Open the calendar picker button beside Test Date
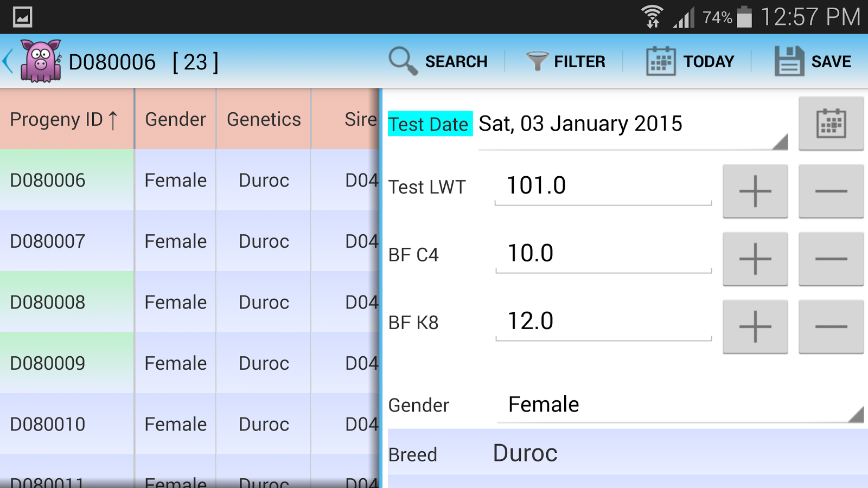Image resolution: width=868 pixels, height=488 pixels. tap(831, 124)
